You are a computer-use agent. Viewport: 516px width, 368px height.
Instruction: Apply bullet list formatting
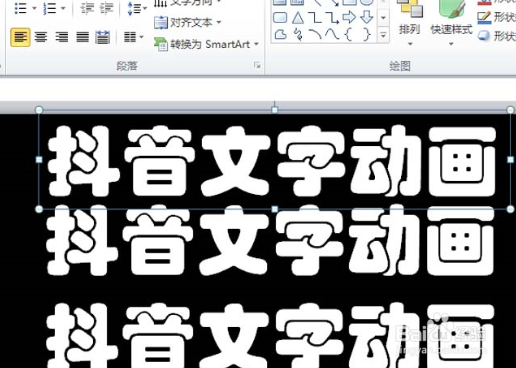(x=21, y=8)
